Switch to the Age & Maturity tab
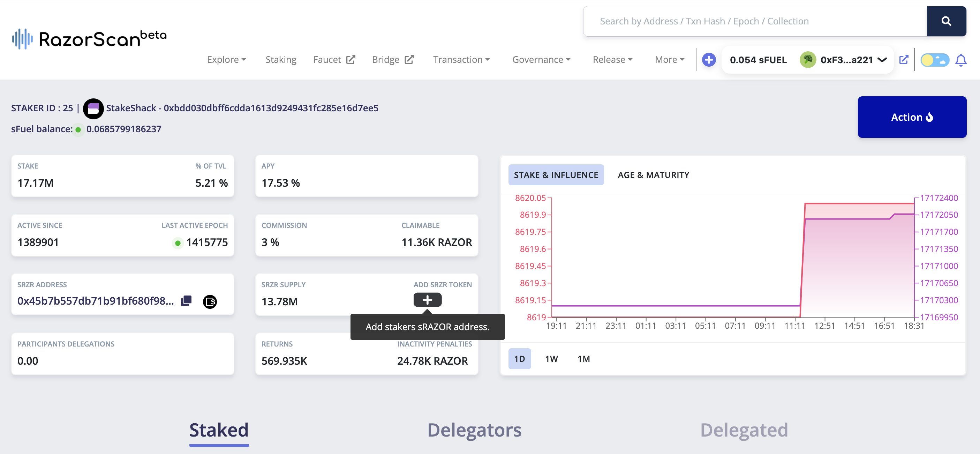 [653, 175]
